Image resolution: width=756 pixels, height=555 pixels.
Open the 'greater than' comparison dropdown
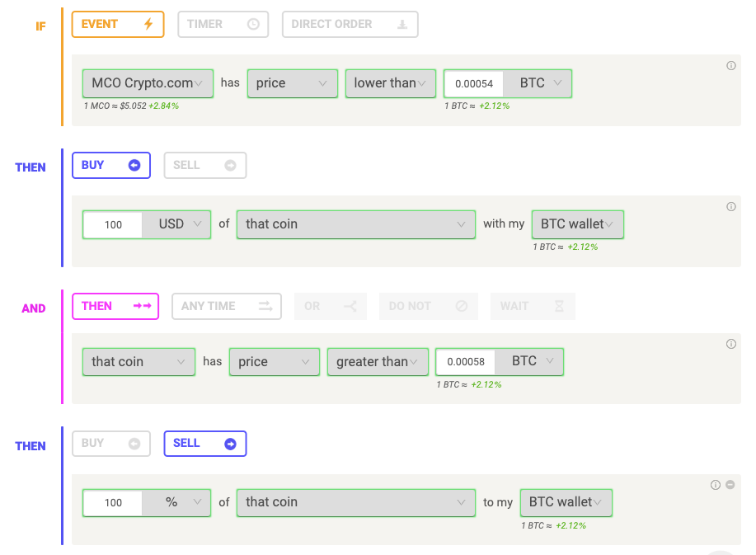click(378, 362)
